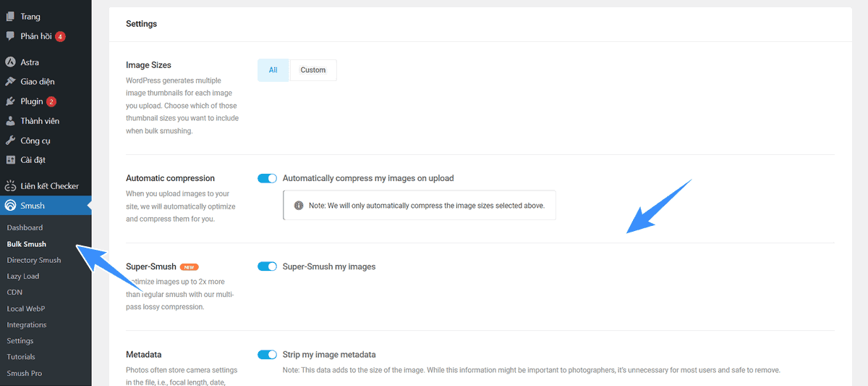Click the Liên kết Checker icon
868x386 pixels.
(x=10, y=186)
